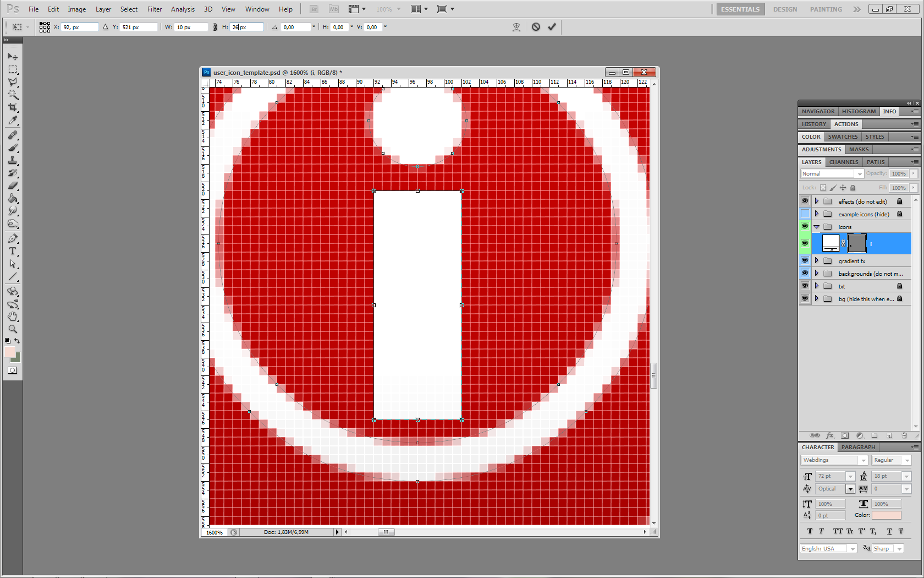Hide the i layer

[805, 243]
